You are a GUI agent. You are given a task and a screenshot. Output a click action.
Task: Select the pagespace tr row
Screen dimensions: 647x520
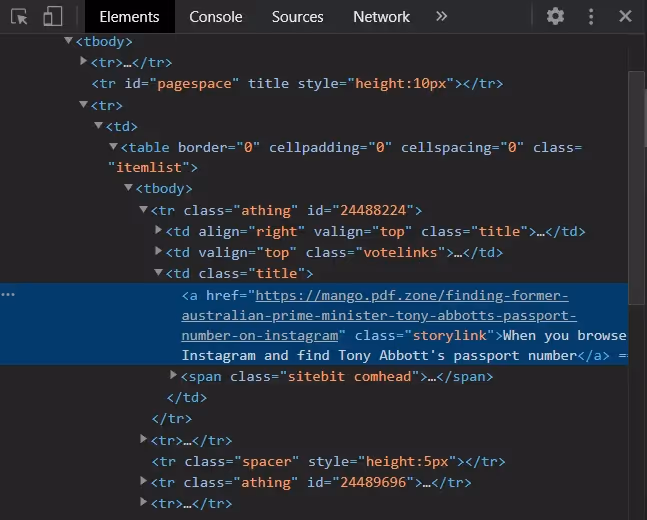(x=297, y=84)
